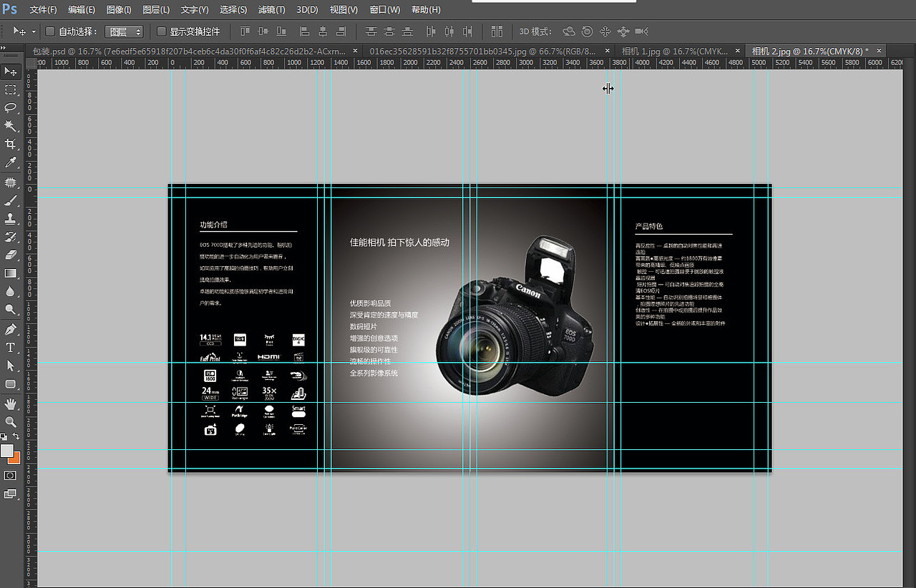Open the Move tool preset picker arrow
Viewport: 916px width, 588px height.
(34, 32)
